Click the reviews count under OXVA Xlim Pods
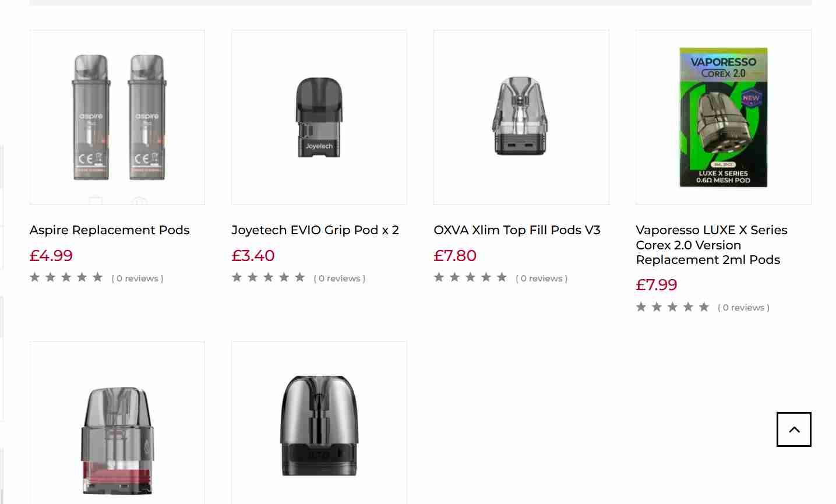 coord(542,279)
